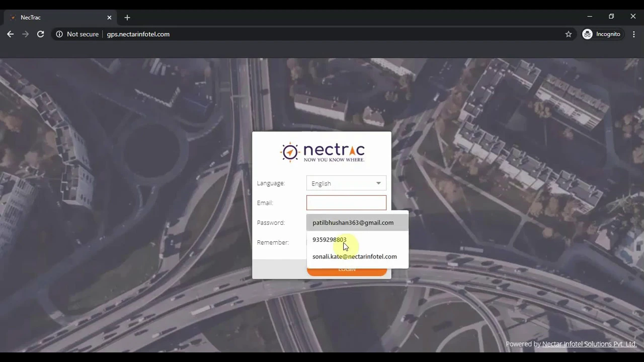Open the Language dropdown showing English

pos(346,184)
